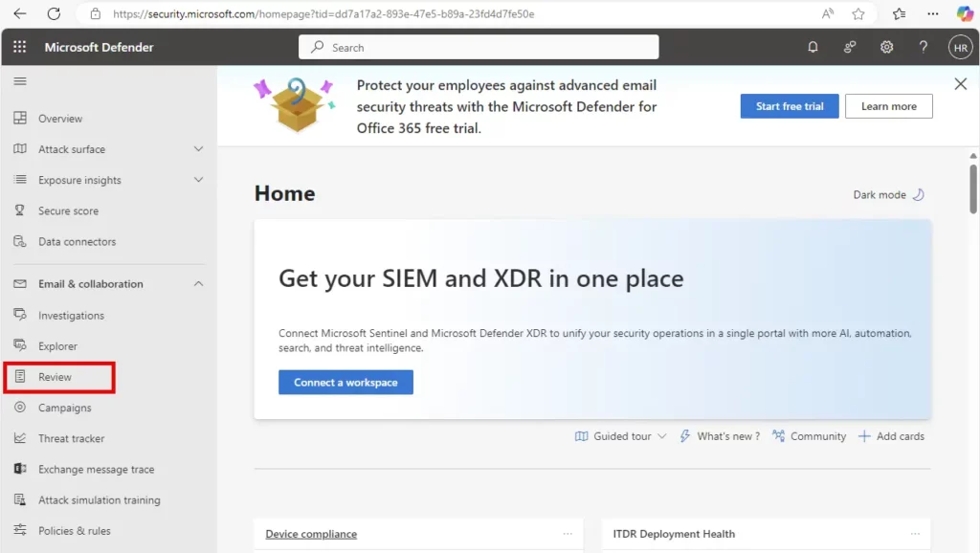Add this page to favorites with the star

tap(858, 13)
